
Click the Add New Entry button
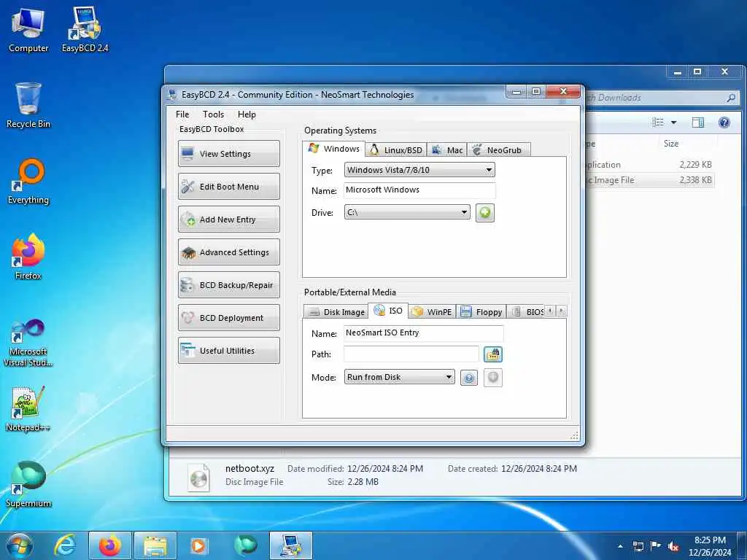pyautogui.click(x=228, y=219)
